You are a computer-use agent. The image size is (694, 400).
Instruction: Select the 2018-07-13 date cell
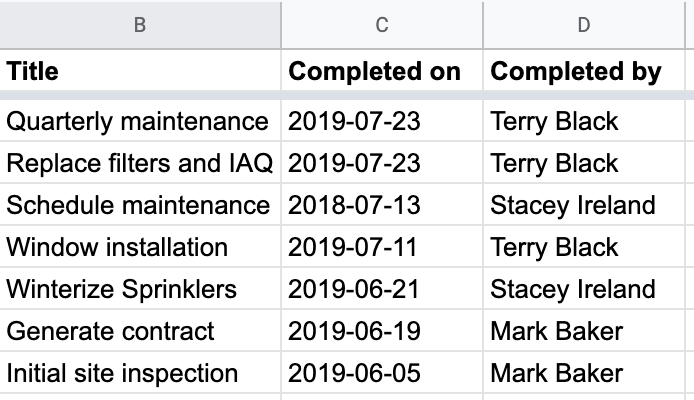pos(382,205)
